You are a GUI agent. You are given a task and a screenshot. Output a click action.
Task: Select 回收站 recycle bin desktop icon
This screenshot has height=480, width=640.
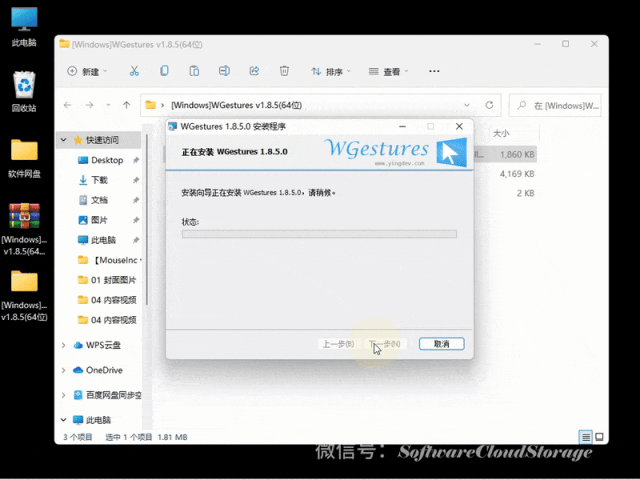(24, 91)
